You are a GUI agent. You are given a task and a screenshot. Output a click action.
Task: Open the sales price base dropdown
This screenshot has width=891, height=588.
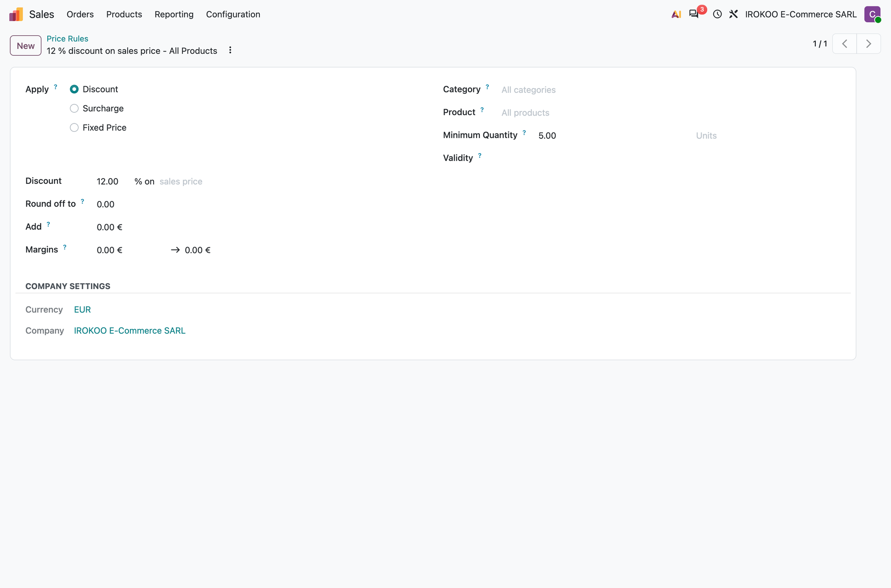(x=181, y=181)
